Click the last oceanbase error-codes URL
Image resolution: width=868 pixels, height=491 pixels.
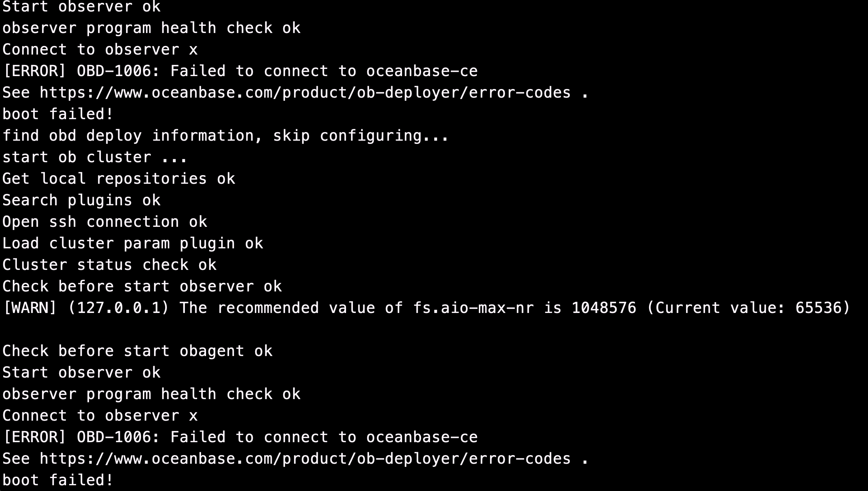305,459
